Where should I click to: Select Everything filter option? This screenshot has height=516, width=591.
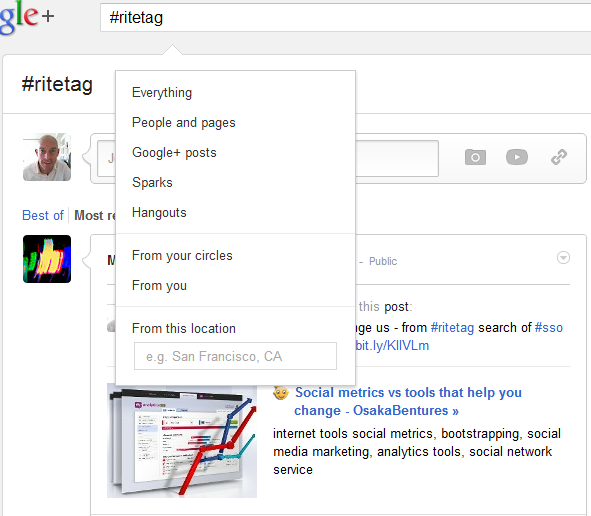[162, 93]
